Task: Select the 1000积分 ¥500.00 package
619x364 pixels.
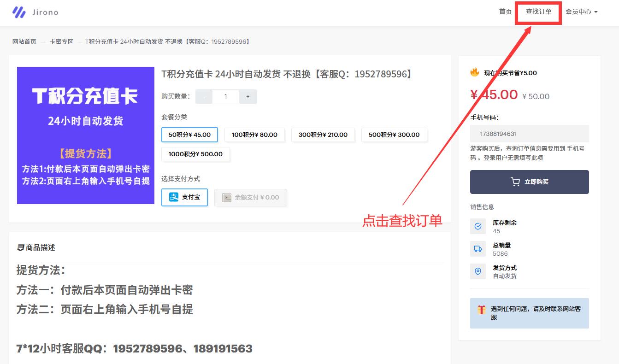Action: [195, 154]
